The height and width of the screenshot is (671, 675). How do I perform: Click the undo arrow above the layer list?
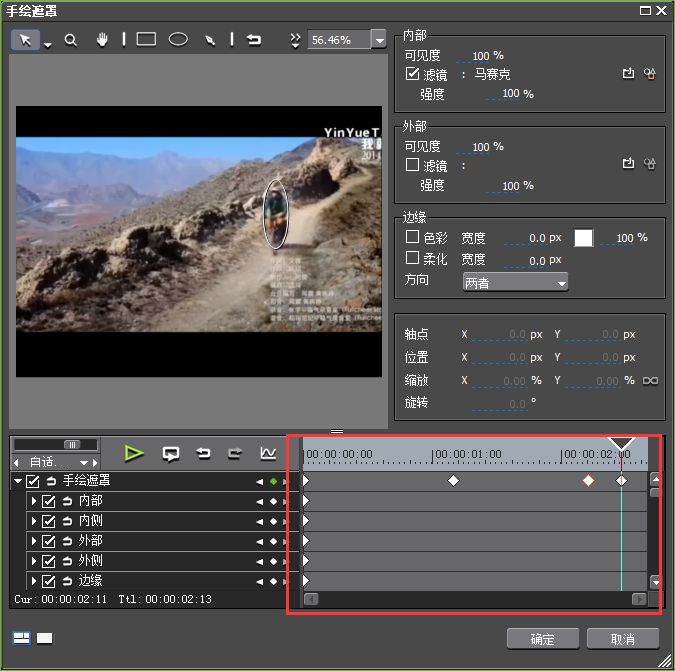pyautogui.click(x=203, y=454)
